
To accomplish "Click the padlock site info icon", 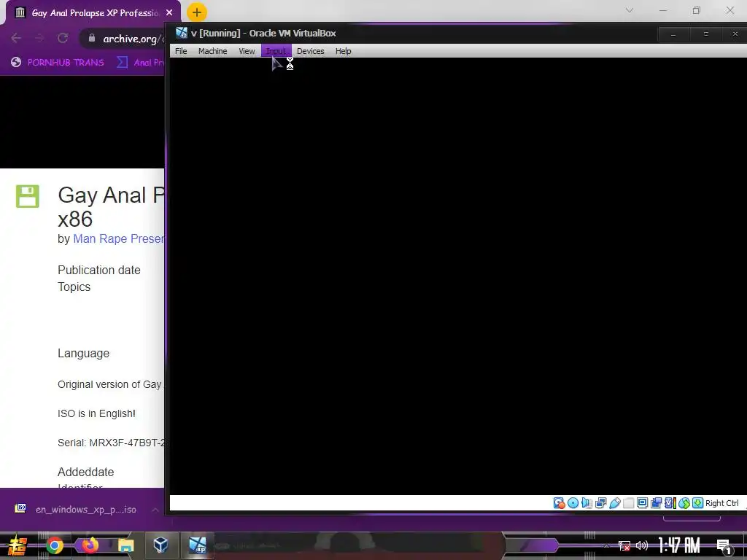I will (x=92, y=38).
